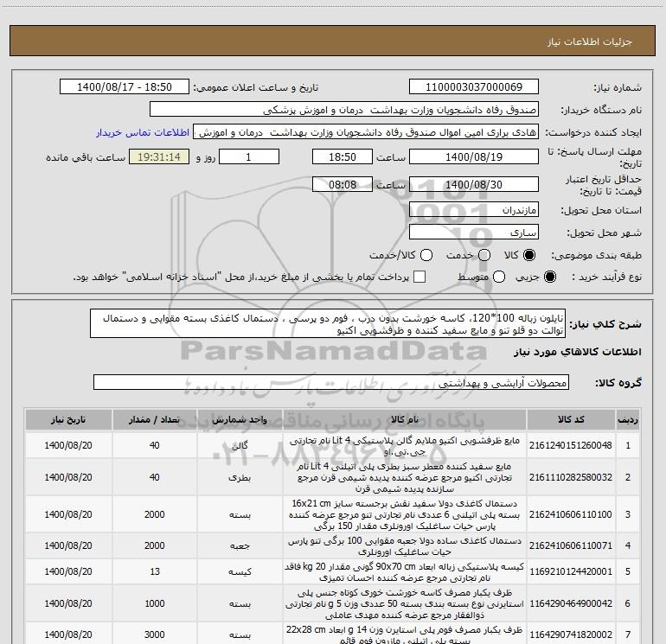This screenshot has height=644, width=666.
Task: Click the response deadline date 1400/08/19
Action: point(474,156)
